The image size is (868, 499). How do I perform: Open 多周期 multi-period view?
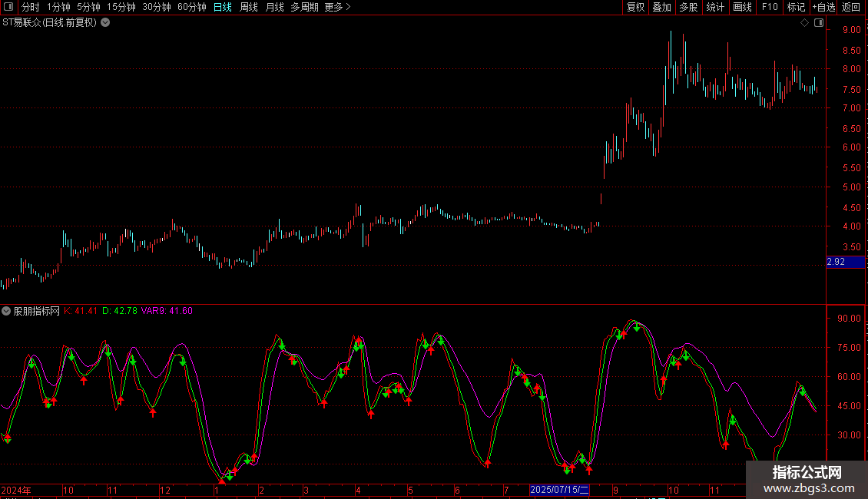304,7
